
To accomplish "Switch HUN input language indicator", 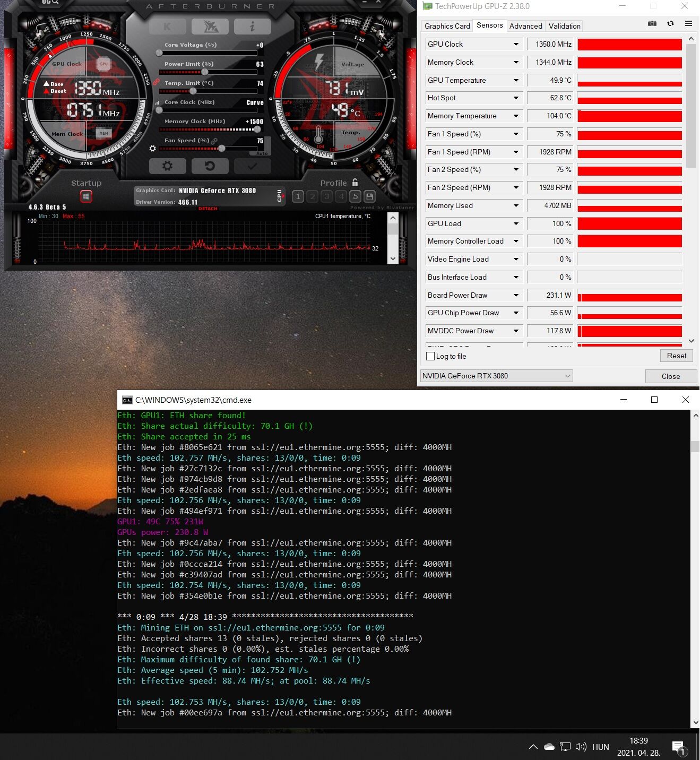I will pyautogui.click(x=601, y=747).
